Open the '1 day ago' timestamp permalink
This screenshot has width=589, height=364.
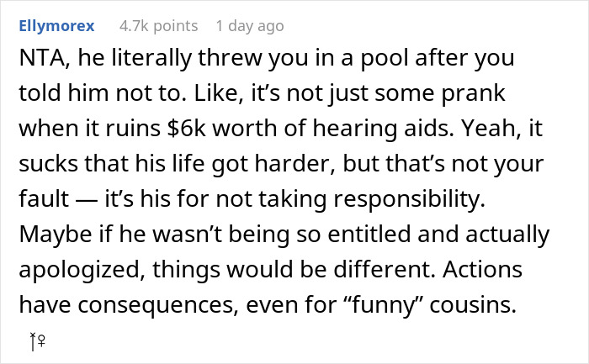(250, 26)
